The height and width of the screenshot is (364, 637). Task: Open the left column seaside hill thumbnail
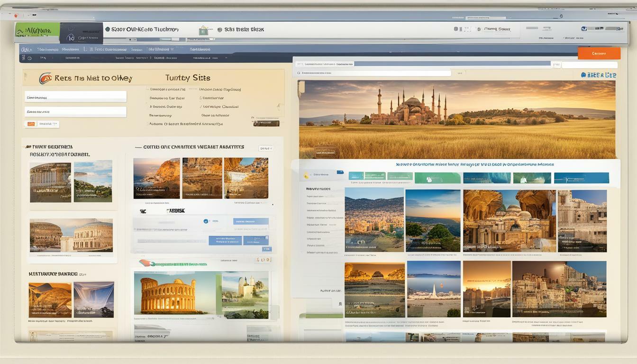tap(93, 181)
